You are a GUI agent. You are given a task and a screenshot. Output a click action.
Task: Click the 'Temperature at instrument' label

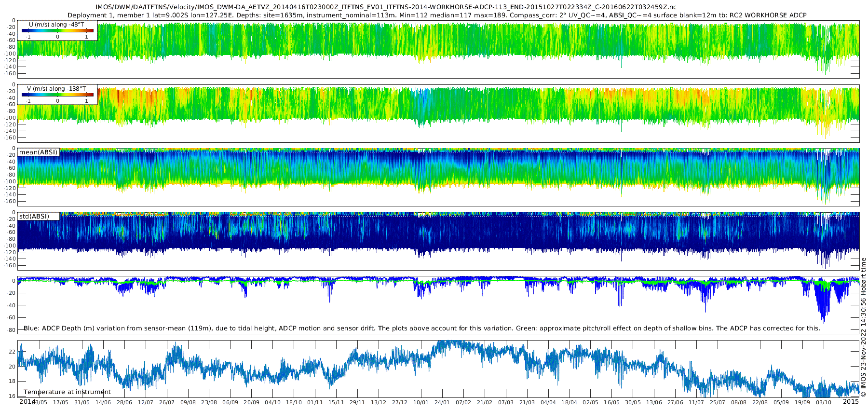click(x=67, y=392)
